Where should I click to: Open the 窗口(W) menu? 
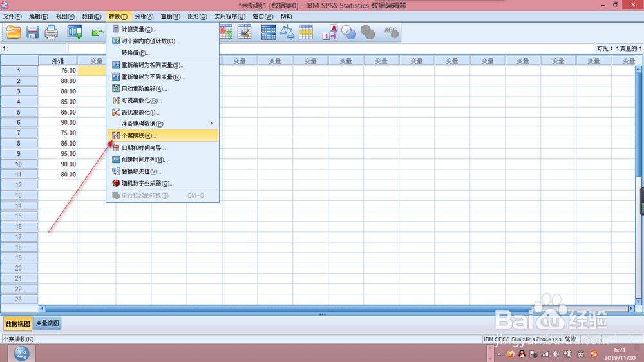[263, 17]
